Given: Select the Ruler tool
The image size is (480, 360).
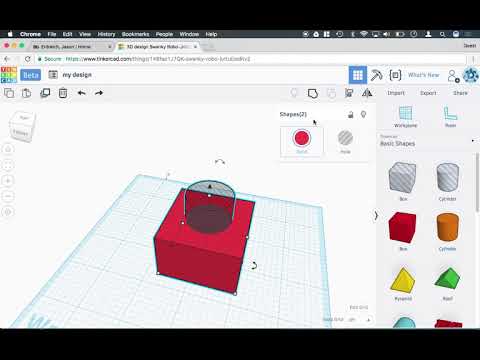Looking at the screenshot, I should [x=450, y=117].
